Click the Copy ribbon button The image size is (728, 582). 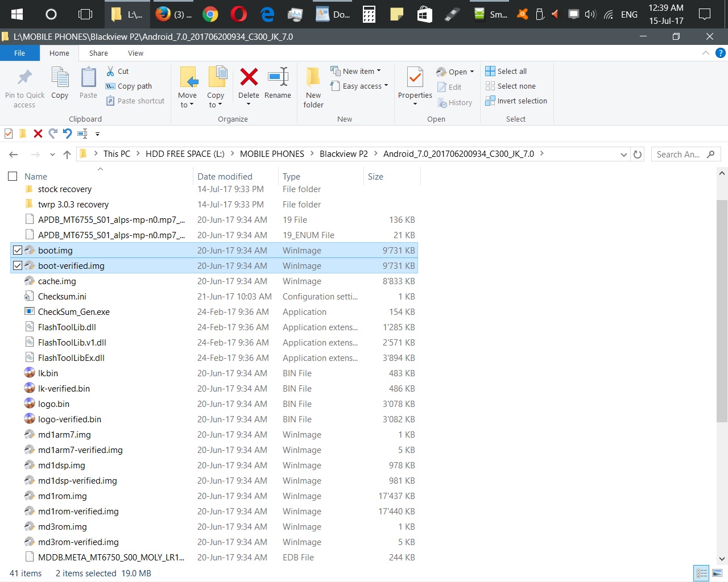(60, 83)
